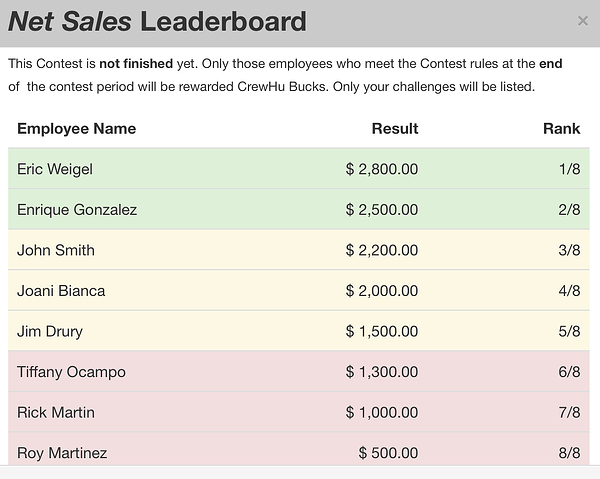Image resolution: width=600 pixels, height=479 pixels.
Task: Select the Eric Weigel row
Action: pyautogui.click(x=55, y=169)
